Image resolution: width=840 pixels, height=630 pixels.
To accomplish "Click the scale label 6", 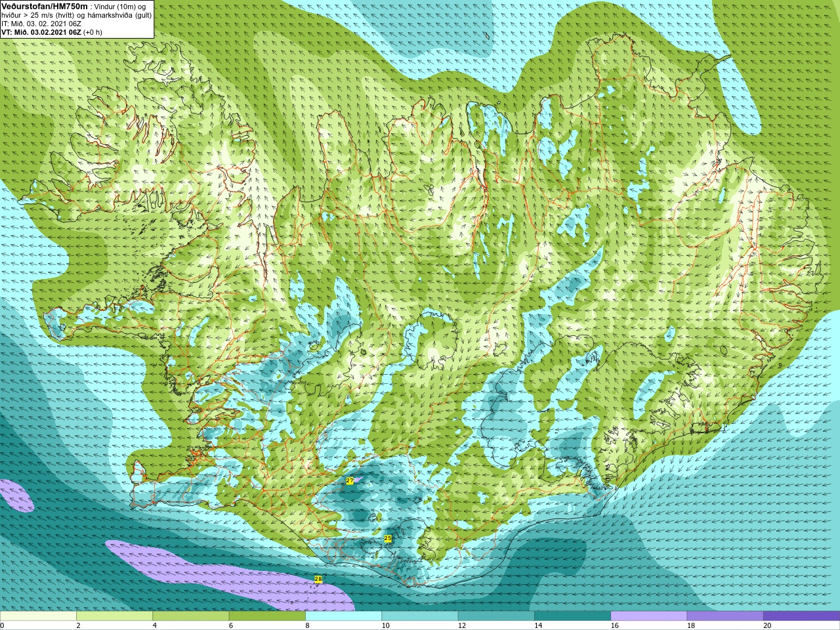I will point(231,625).
